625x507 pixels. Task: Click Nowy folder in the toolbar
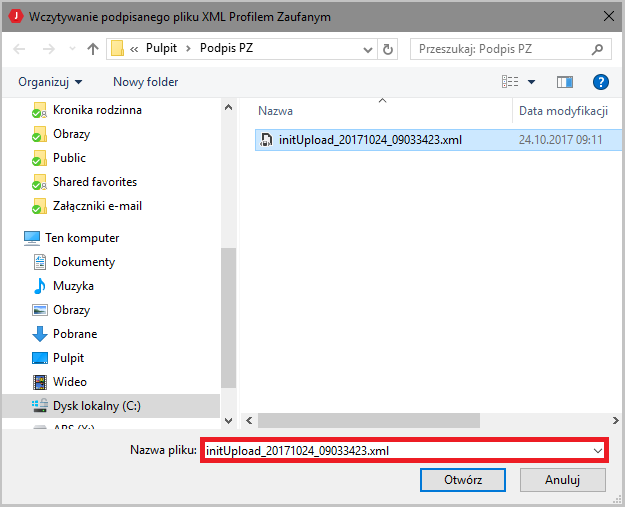click(x=145, y=81)
